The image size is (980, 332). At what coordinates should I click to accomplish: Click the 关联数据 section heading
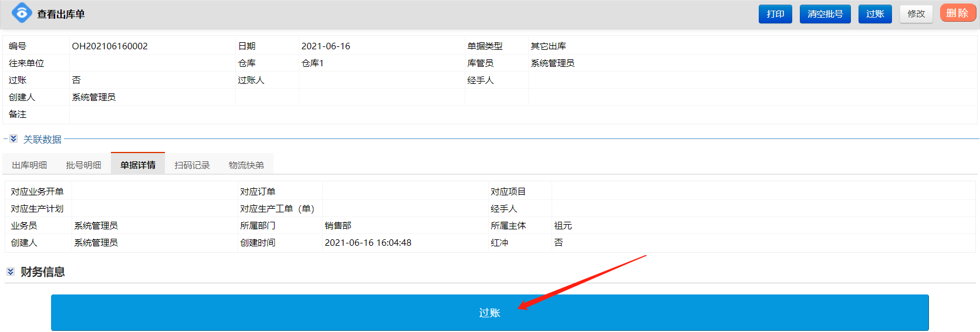(x=42, y=139)
